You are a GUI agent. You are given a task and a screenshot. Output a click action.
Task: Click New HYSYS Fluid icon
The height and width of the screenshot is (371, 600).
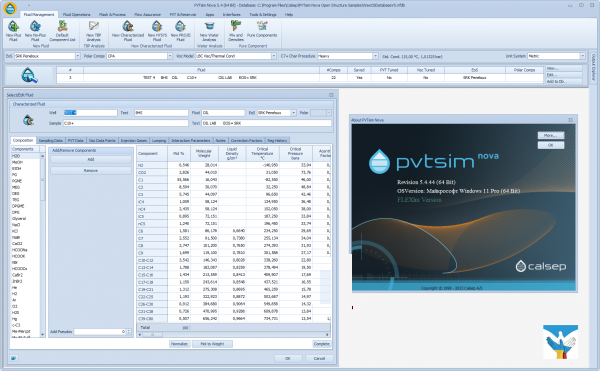tap(157, 26)
